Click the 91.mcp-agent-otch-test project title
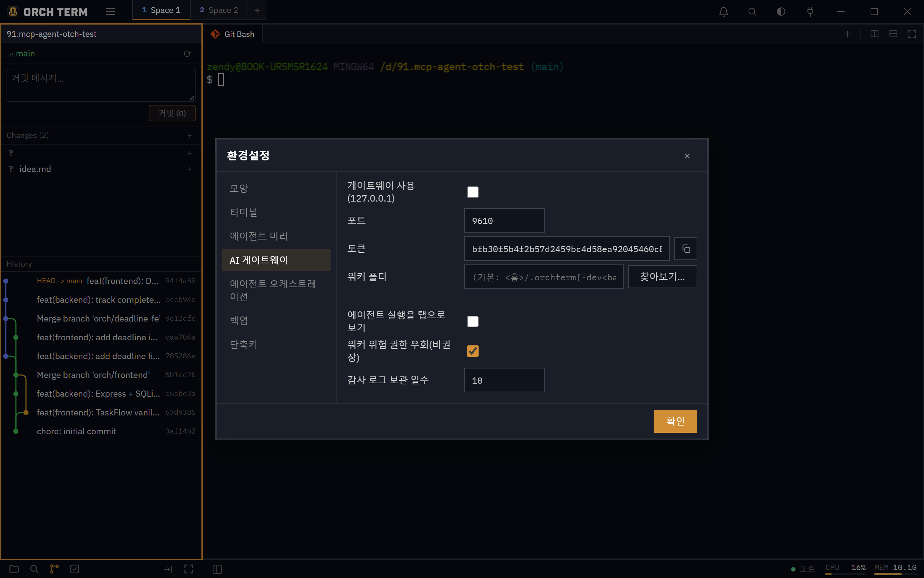The width and height of the screenshot is (924, 578). tap(51, 34)
